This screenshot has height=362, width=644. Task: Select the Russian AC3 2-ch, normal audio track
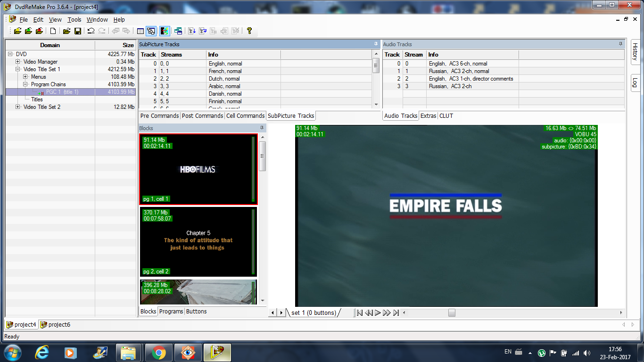pyautogui.click(x=503, y=71)
